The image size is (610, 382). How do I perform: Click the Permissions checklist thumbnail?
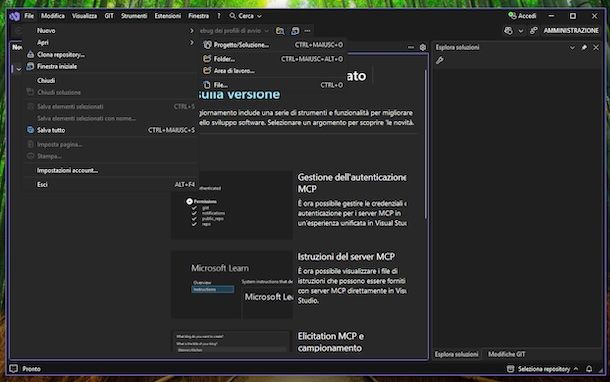232,205
